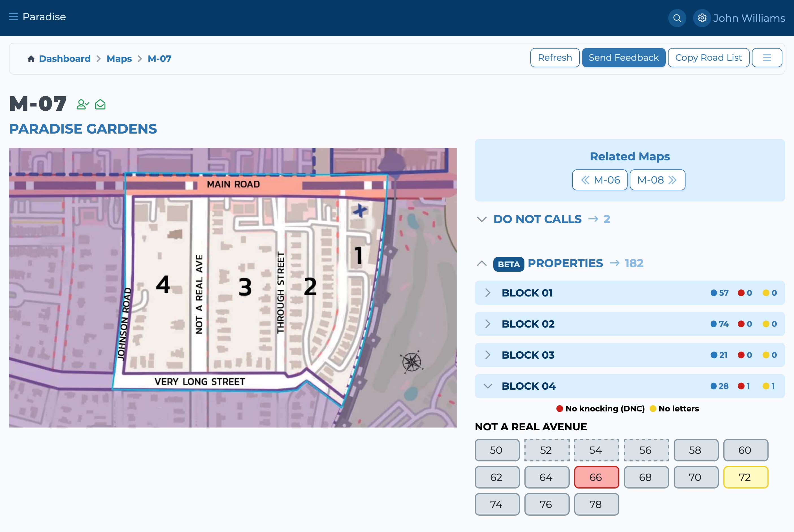This screenshot has width=794, height=532.
Task: Open the three-line menu beside Copy Road List
Action: 767,58
